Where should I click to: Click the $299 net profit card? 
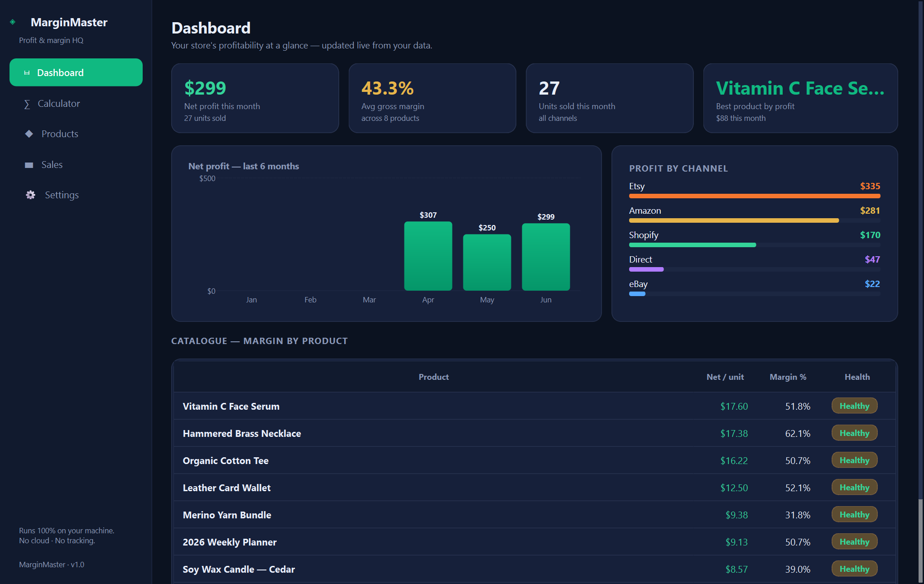[255, 98]
